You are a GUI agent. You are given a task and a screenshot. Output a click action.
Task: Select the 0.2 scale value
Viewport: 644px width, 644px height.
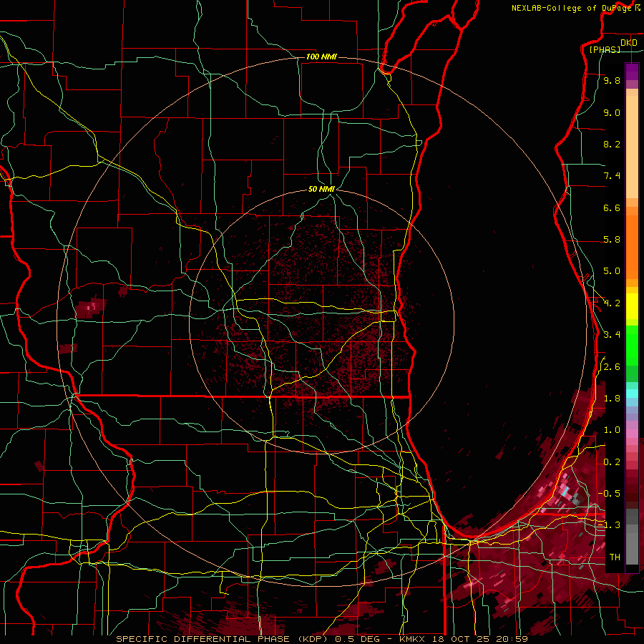click(612, 462)
